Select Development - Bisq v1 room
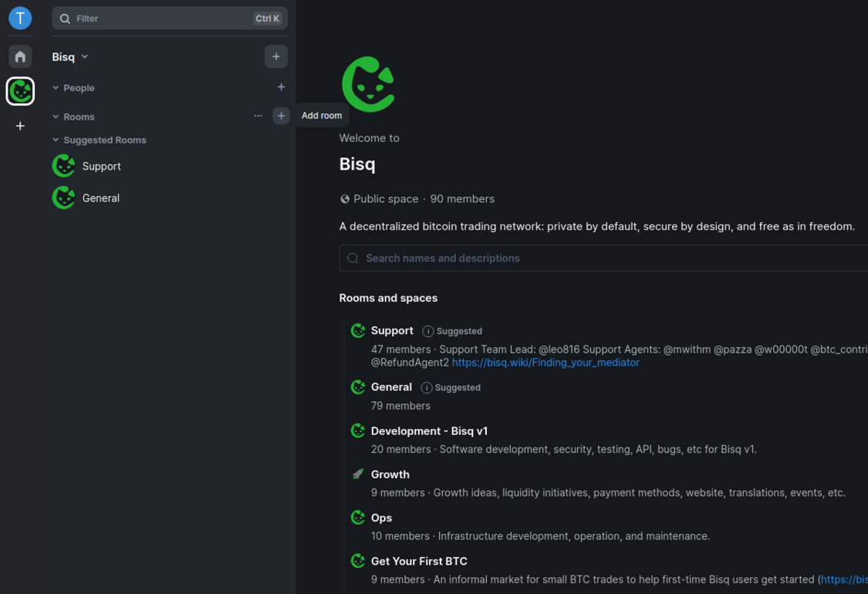The height and width of the screenshot is (594, 868). tap(429, 431)
